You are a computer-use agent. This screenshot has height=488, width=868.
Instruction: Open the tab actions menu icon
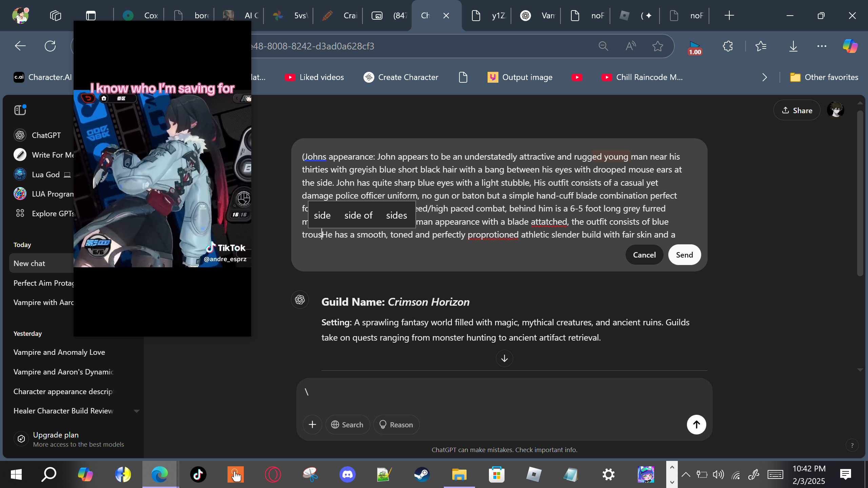(91, 16)
